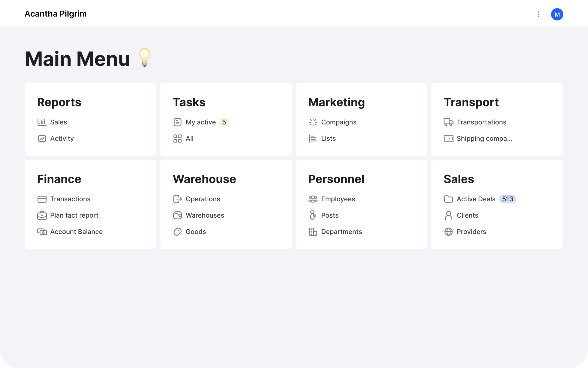Click the 513 deals count badge
This screenshot has height=368, width=588.
pos(507,199)
